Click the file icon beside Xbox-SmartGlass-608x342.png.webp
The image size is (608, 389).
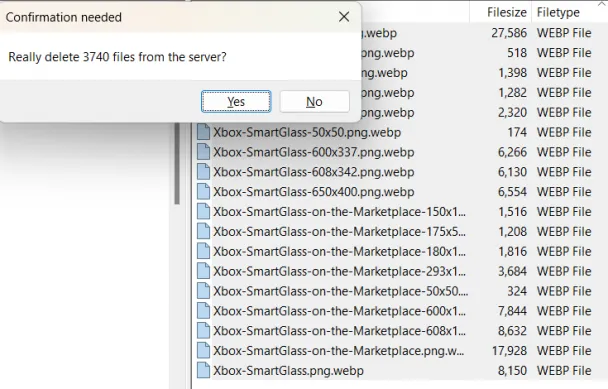(x=203, y=172)
